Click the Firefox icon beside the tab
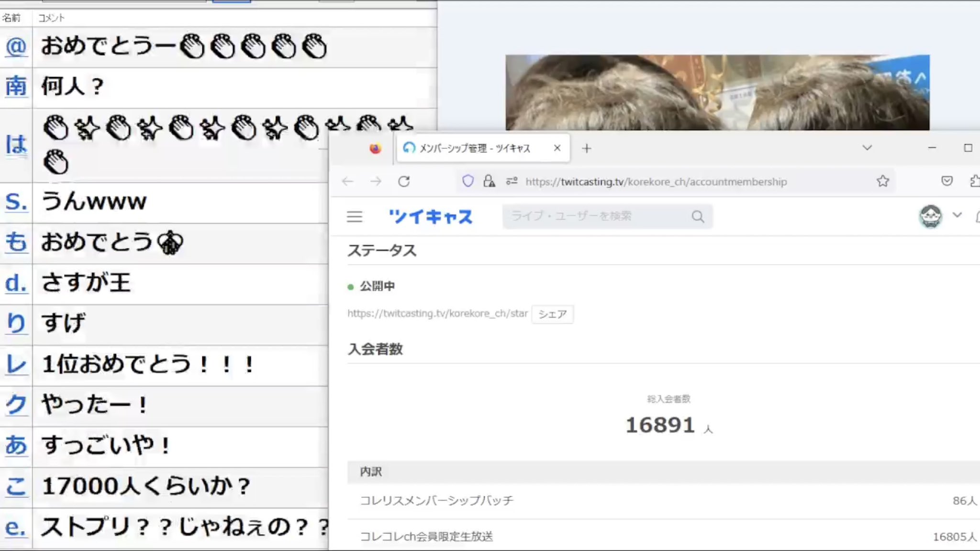The width and height of the screenshot is (980, 551). (375, 148)
